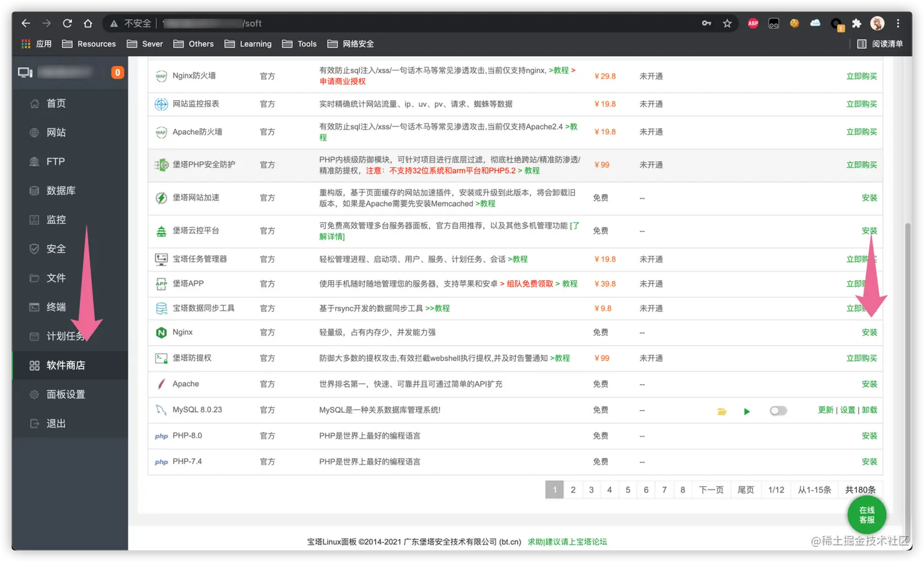Click 下一页 in pagination
924x562 pixels.
[711, 490]
